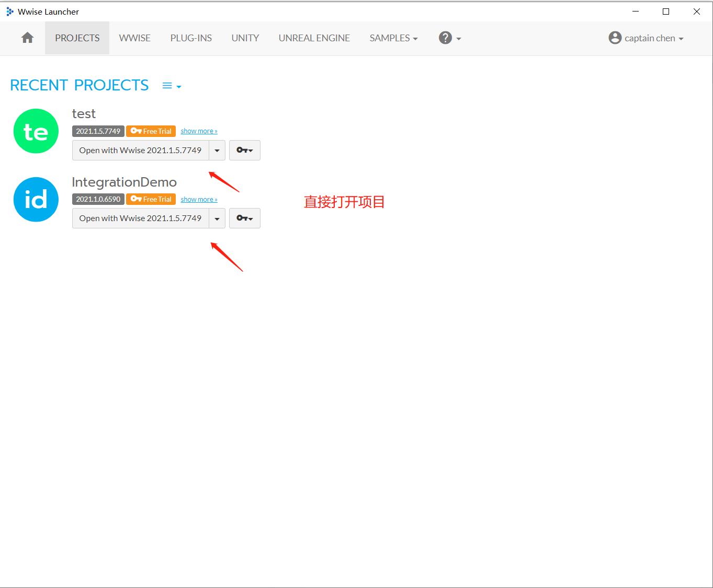
Task: Open the help question mark menu
Action: [x=450, y=38]
